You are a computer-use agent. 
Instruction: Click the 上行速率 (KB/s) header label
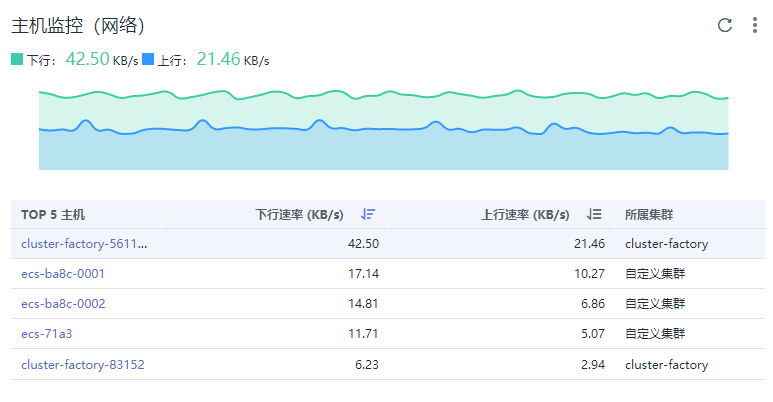[525, 214]
